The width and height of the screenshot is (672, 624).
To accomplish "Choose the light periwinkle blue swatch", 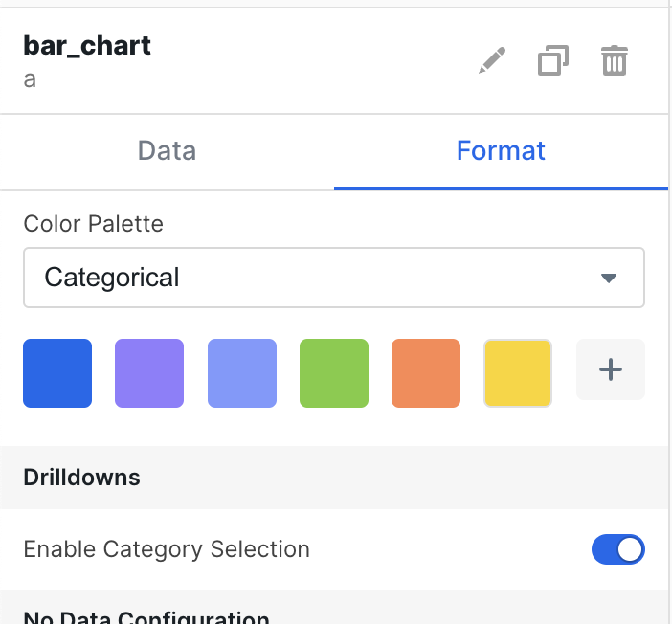I will click(x=242, y=373).
